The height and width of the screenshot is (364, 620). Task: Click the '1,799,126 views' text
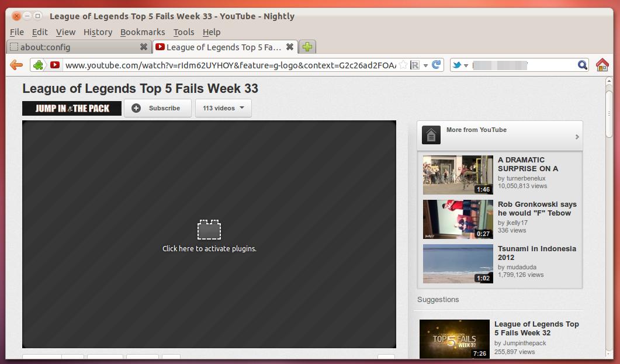[520, 275]
